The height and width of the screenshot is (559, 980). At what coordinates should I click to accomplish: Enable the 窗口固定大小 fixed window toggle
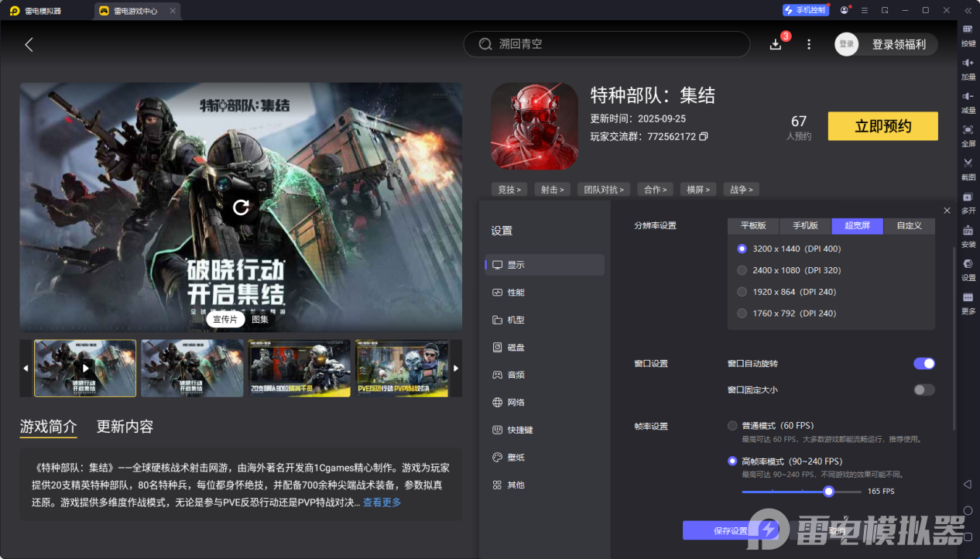click(x=923, y=389)
